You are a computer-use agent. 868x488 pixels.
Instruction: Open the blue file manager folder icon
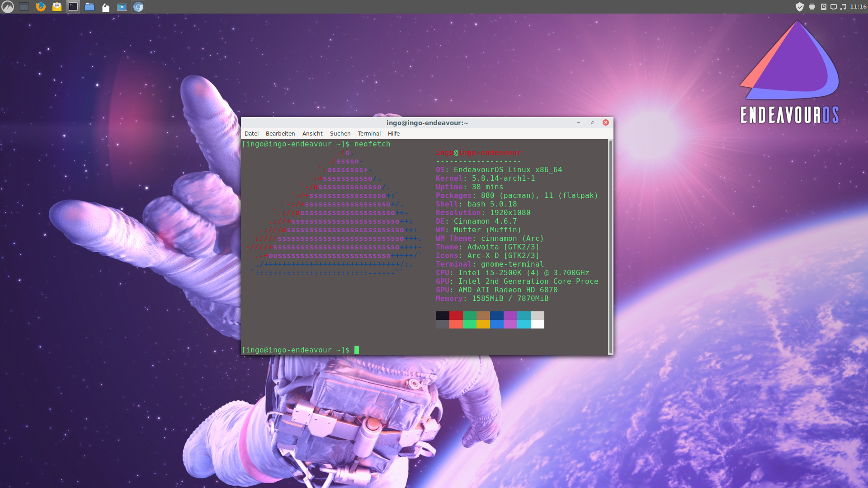click(x=90, y=7)
